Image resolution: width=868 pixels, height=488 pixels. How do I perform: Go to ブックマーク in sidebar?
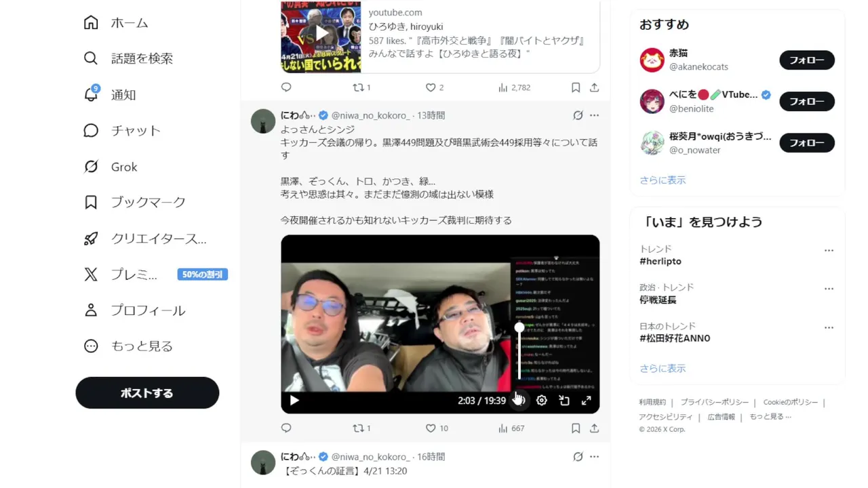tap(135, 202)
